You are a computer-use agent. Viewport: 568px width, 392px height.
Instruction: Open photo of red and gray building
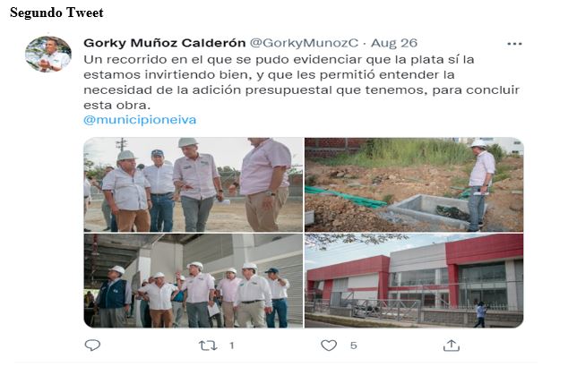(x=414, y=280)
